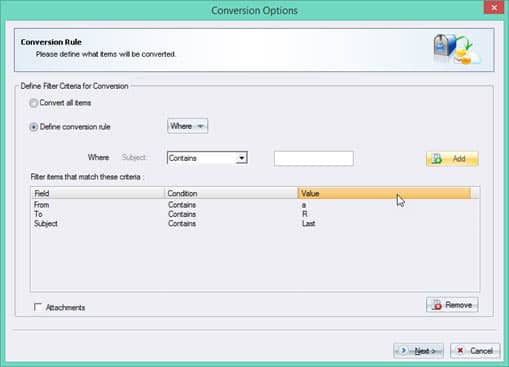Click the mailbox conversion icon in header
This screenshot has width=509, height=367.
[457, 49]
